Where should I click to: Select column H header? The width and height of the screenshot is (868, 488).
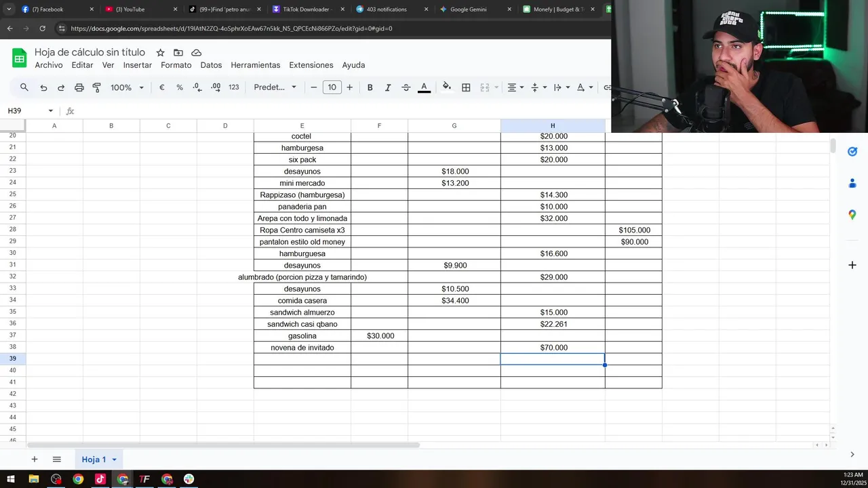[553, 126]
